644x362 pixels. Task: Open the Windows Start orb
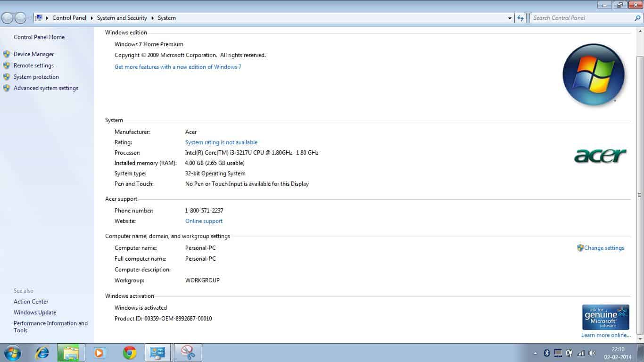pos(12,353)
